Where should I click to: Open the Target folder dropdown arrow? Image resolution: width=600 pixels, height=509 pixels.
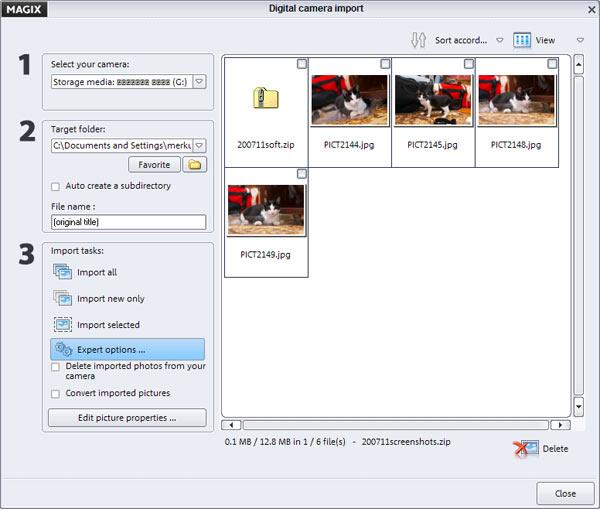pyautogui.click(x=199, y=145)
